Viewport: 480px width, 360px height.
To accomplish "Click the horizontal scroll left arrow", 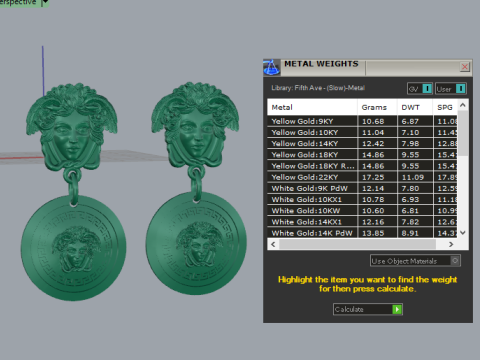I will [x=273, y=244].
